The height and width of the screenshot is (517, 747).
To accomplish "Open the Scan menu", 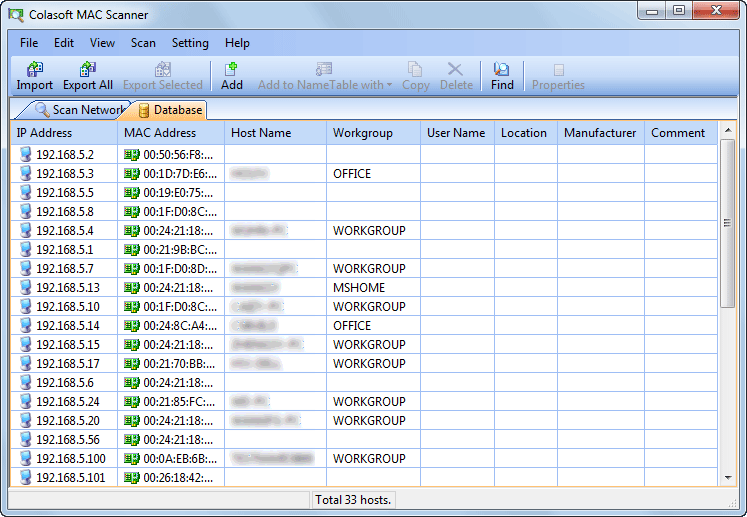I will [143, 43].
